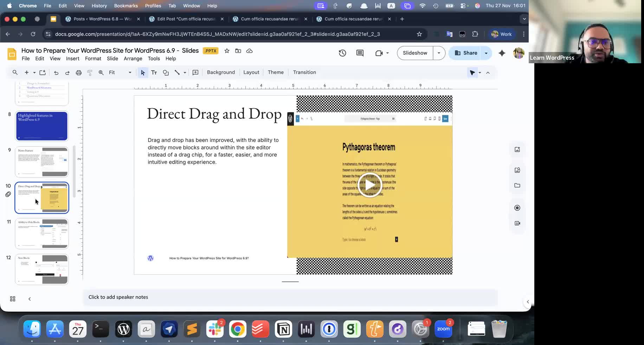644x345 pixels.
Task: Click the print icon
Action: pos(78,73)
